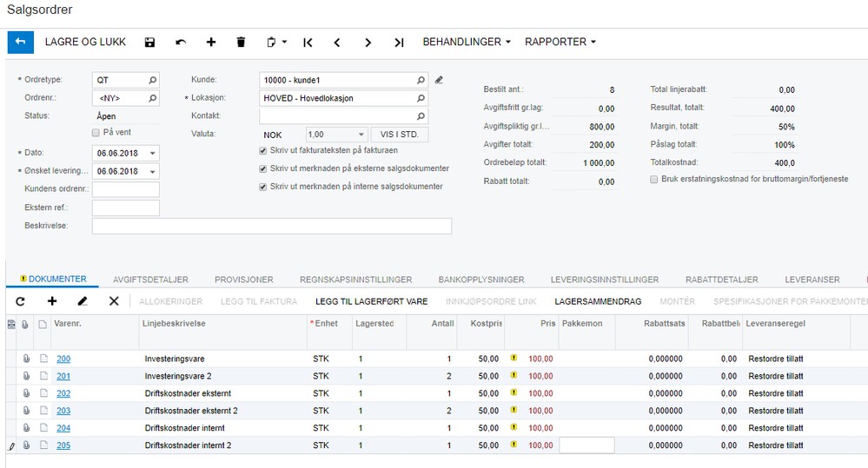Screen dimensions: 868x468
Task: Expand the currency rate 1,00 dropdown
Action: click(x=361, y=135)
